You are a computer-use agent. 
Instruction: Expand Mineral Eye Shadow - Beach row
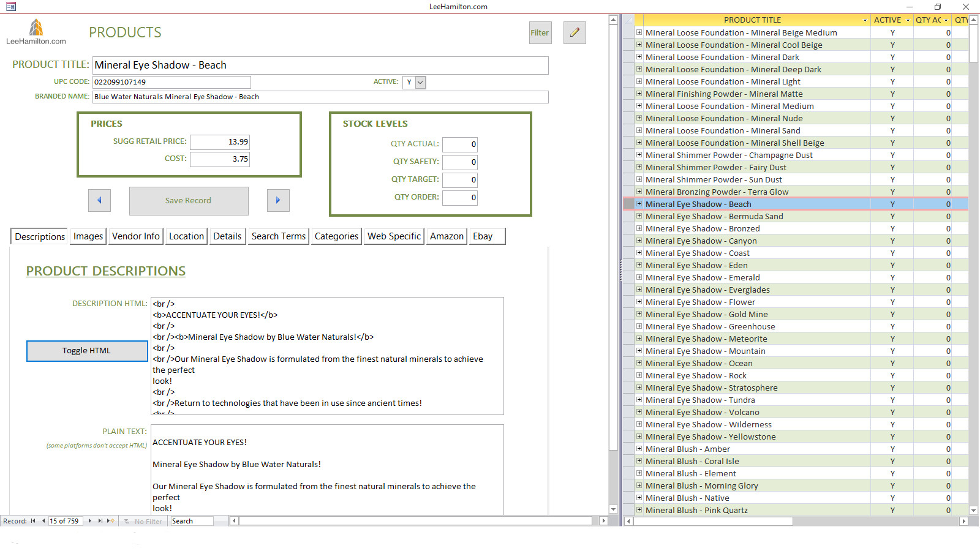click(639, 204)
